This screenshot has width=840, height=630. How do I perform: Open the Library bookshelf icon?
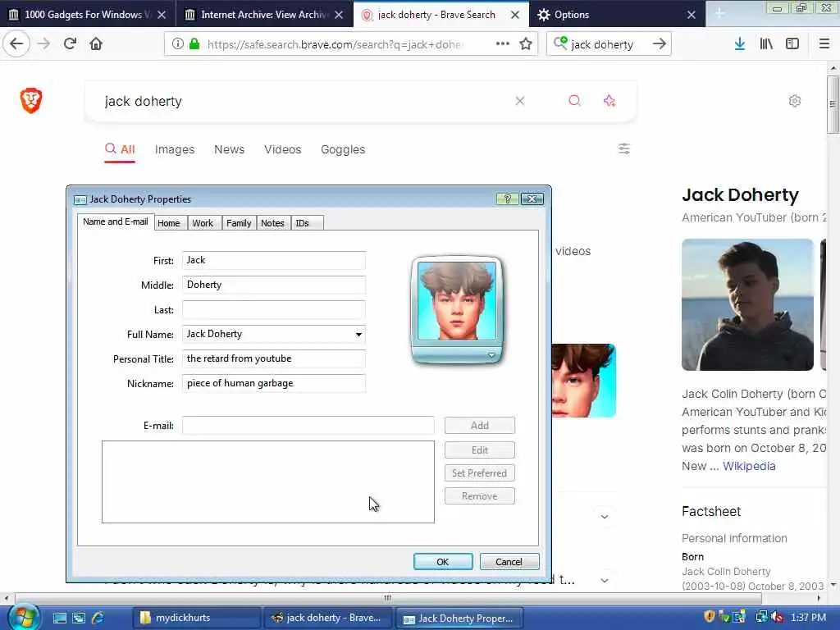tap(767, 44)
